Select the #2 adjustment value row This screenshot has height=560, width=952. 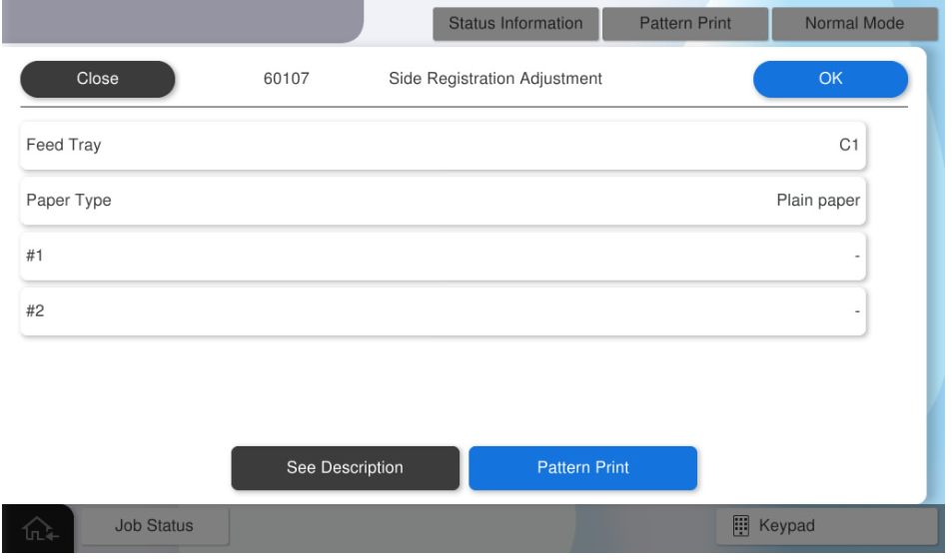pos(443,311)
